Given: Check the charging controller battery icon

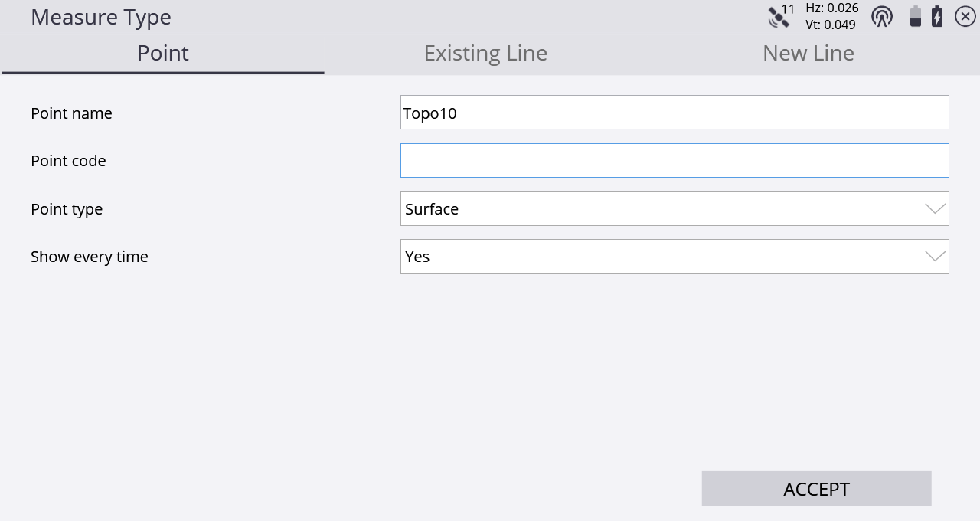Looking at the screenshot, I should pos(937,16).
